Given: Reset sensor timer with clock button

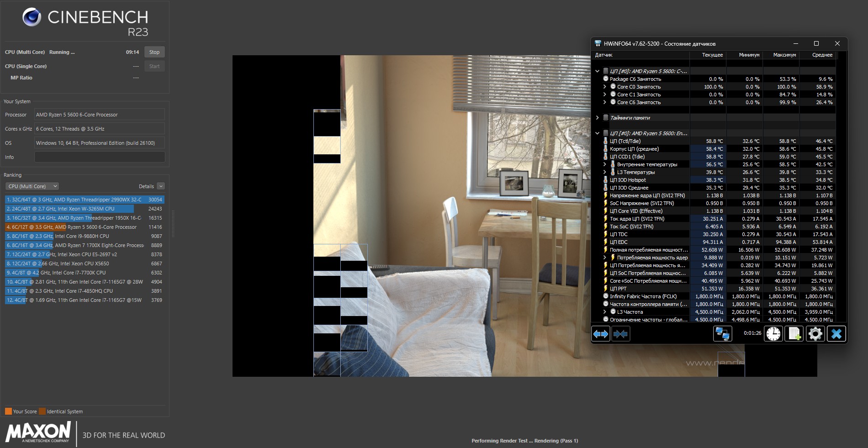Looking at the screenshot, I should click(773, 334).
